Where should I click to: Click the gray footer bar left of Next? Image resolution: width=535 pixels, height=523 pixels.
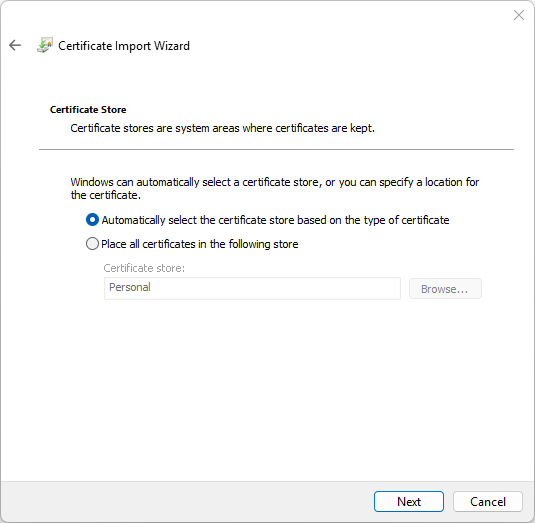click(x=188, y=502)
